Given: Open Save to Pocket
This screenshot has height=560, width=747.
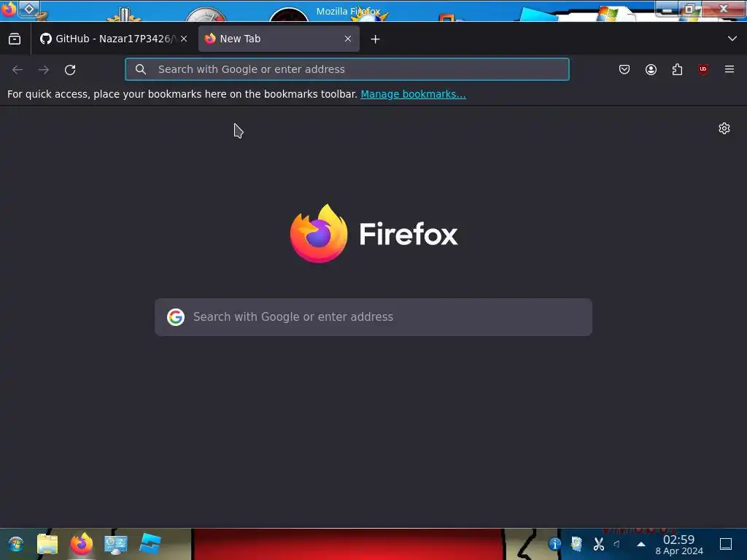Looking at the screenshot, I should [x=624, y=70].
